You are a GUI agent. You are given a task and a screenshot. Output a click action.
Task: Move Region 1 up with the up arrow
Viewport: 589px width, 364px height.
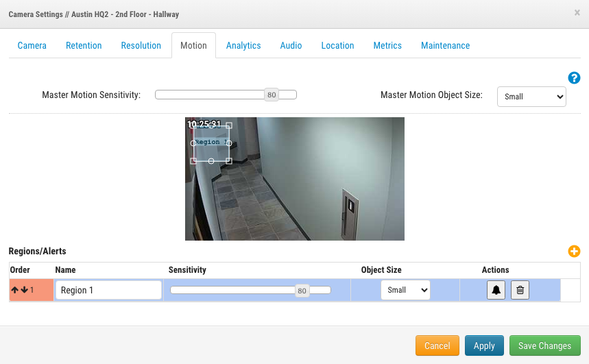pos(15,291)
